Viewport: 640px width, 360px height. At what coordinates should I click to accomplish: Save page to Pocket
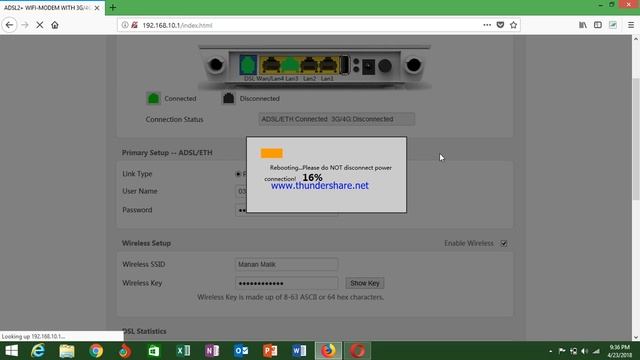[500, 25]
